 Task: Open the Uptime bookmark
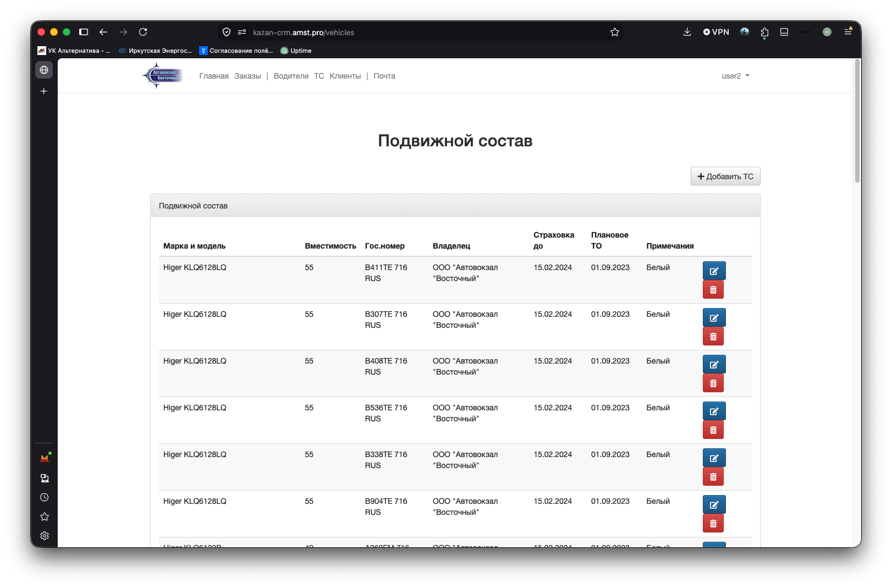[296, 51]
